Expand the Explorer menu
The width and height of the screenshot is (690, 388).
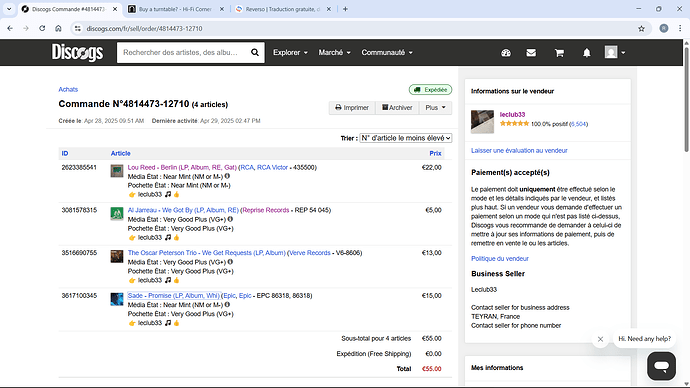click(x=290, y=52)
